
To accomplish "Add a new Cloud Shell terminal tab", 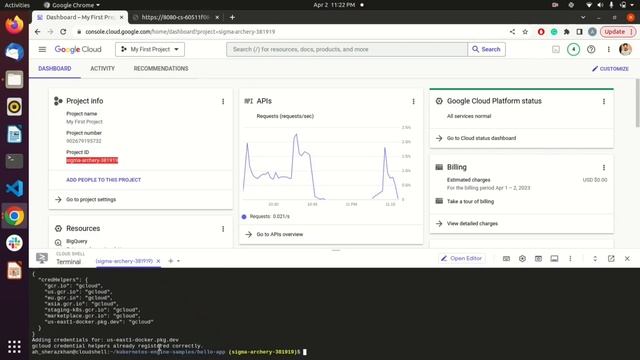I will click(171, 261).
